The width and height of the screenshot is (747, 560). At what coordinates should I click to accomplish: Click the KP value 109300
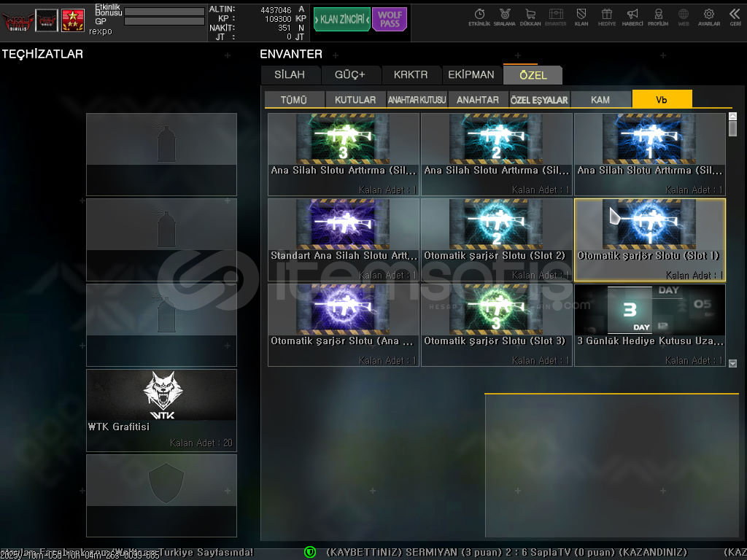278,19
